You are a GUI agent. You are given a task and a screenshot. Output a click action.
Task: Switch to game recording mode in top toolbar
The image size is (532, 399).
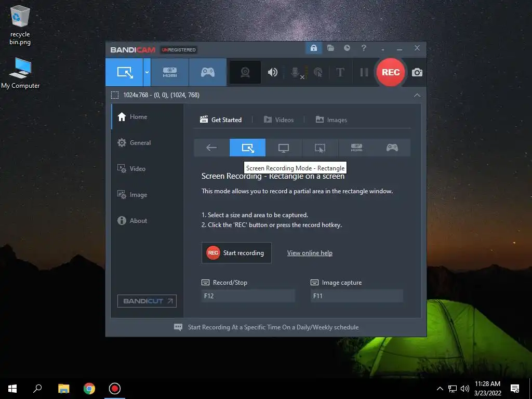point(208,72)
